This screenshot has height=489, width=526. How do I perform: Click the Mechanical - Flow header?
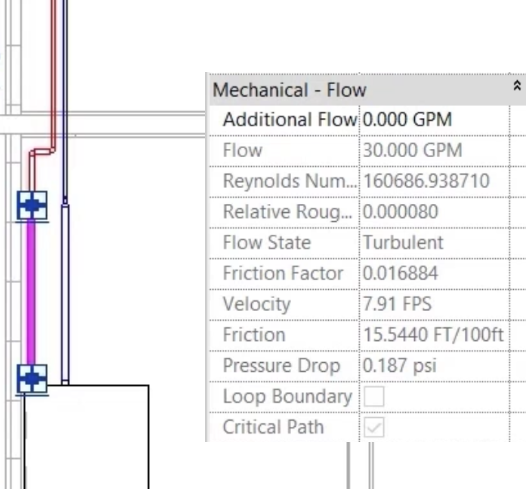[x=367, y=90]
